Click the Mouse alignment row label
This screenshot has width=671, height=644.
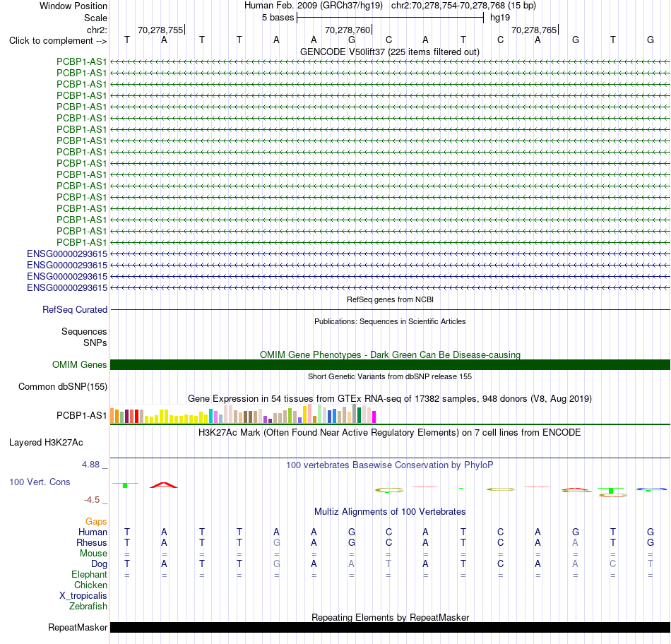[93, 554]
